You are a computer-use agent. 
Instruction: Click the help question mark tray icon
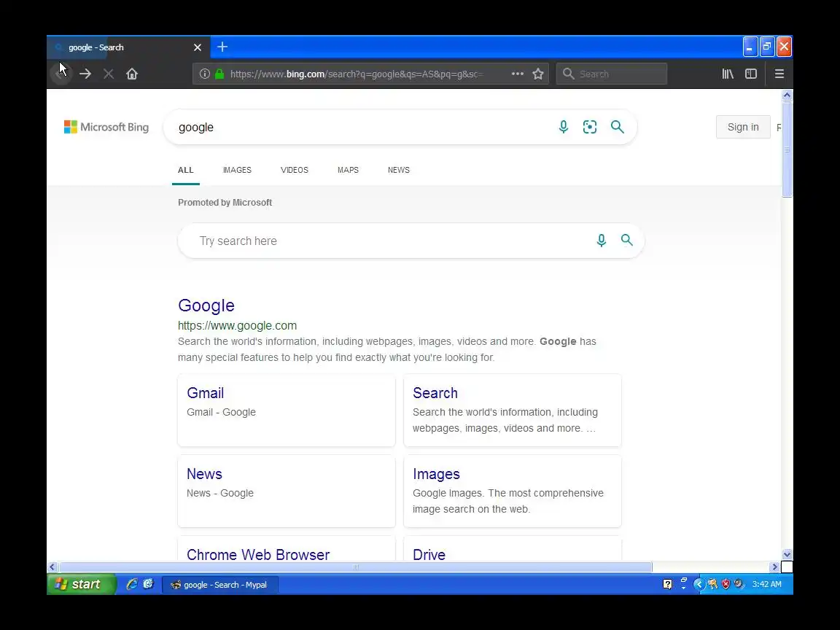tap(667, 584)
